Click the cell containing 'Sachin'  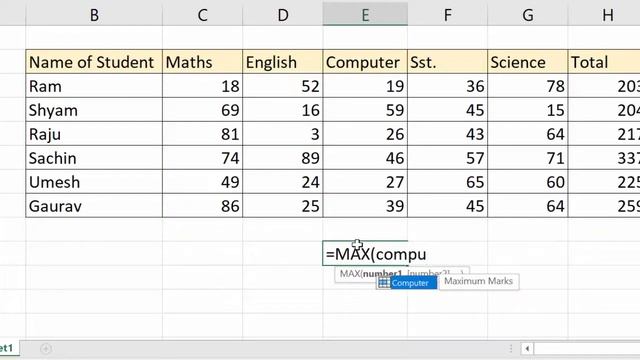click(x=94, y=158)
